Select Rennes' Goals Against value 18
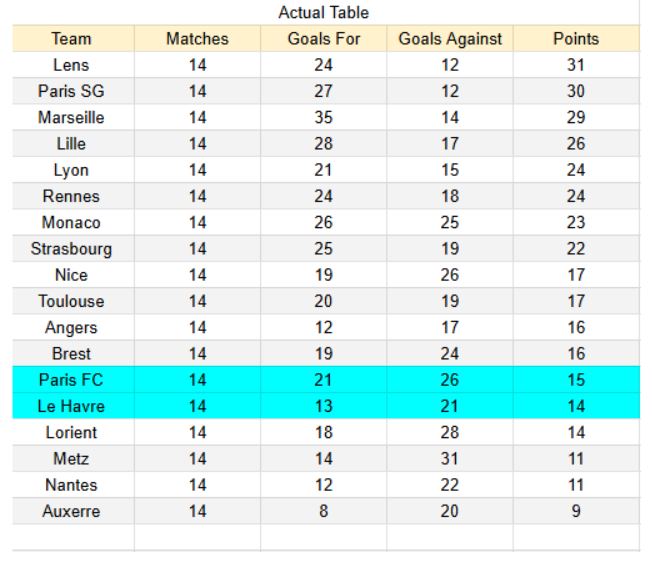653x563 pixels. click(x=450, y=196)
